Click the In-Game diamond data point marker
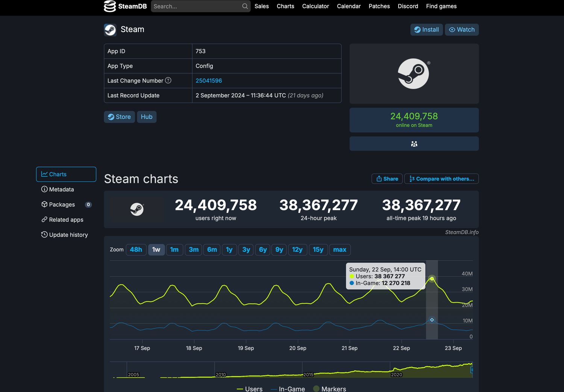 [432, 320]
